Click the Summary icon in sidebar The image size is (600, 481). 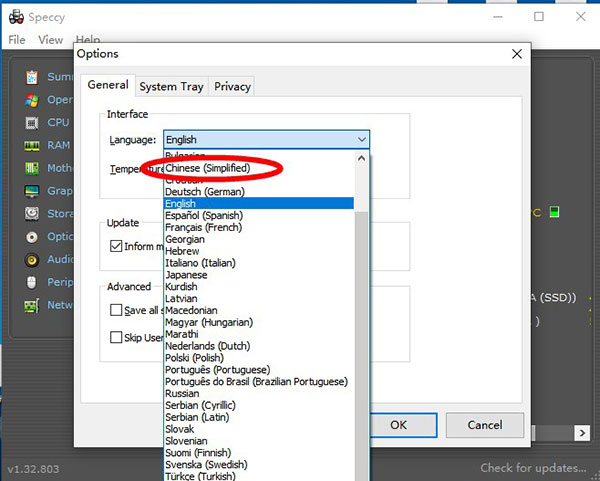tap(32, 77)
